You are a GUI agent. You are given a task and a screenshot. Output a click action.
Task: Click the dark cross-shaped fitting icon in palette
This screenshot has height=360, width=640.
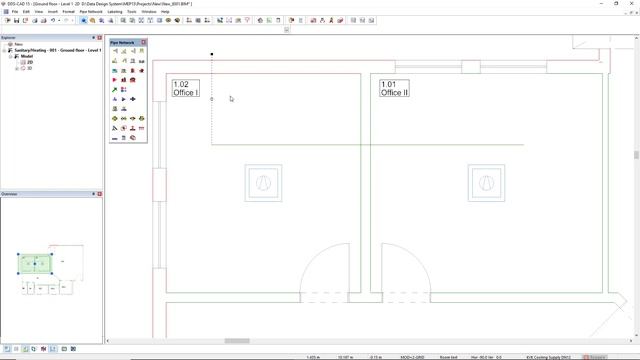[x=133, y=99]
